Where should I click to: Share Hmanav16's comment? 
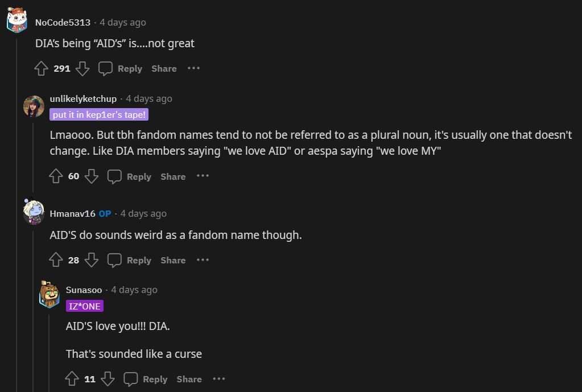[x=173, y=260]
